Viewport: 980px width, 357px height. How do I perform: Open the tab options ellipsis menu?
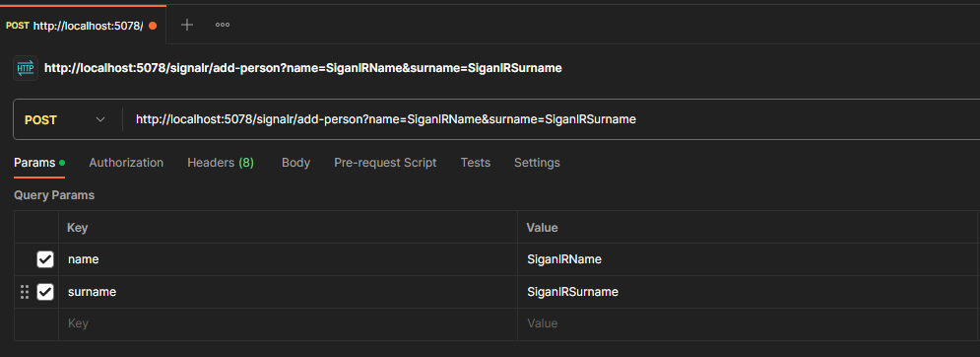click(x=223, y=25)
